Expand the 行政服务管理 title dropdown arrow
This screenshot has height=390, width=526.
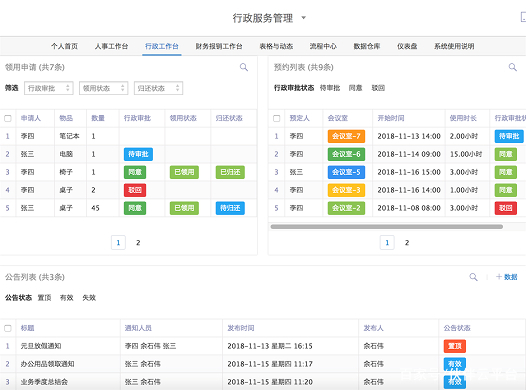point(304,17)
